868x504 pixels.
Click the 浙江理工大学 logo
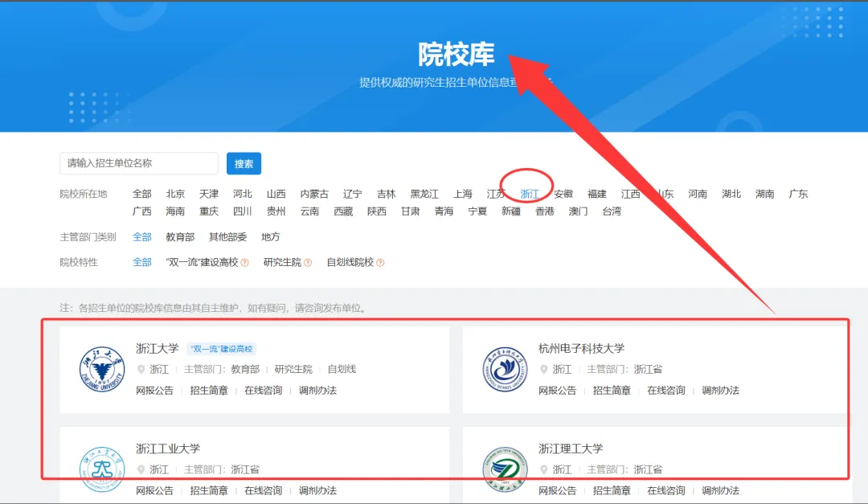[x=505, y=469]
